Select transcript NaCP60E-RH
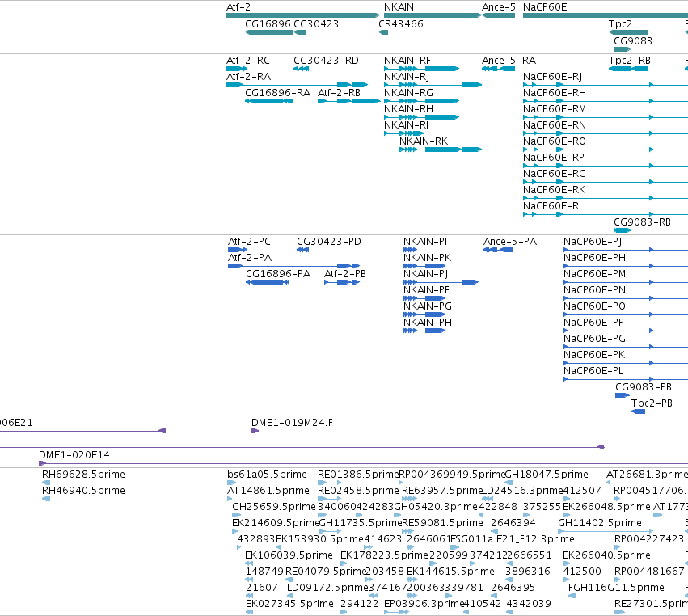 click(x=606, y=101)
